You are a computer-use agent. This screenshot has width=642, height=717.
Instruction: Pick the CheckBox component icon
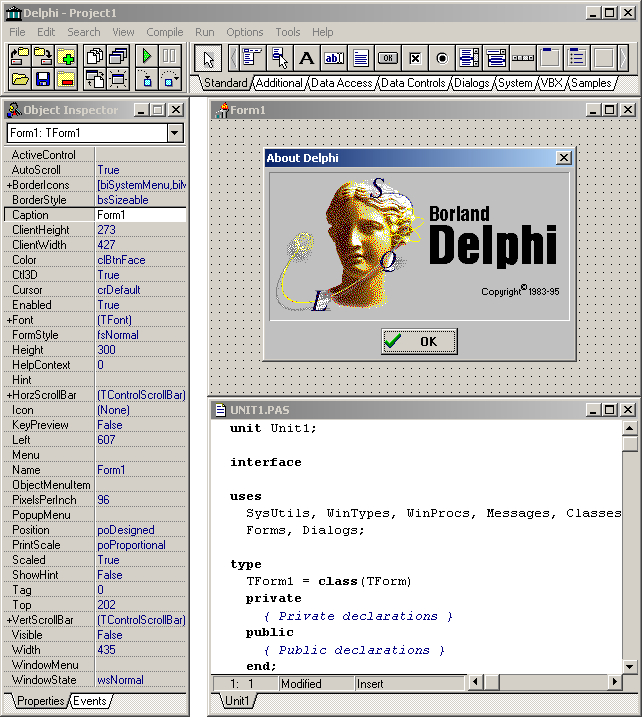click(x=415, y=58)
